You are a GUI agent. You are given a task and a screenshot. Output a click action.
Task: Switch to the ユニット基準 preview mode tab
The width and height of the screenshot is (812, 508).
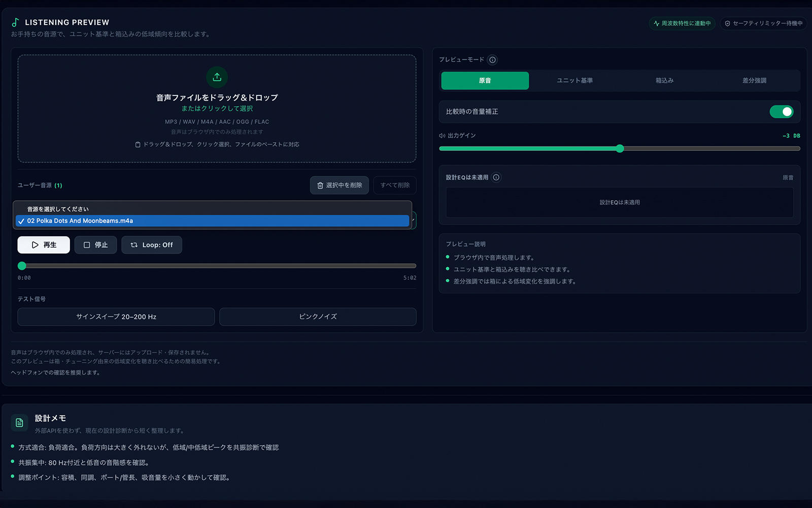coord(575,81)
